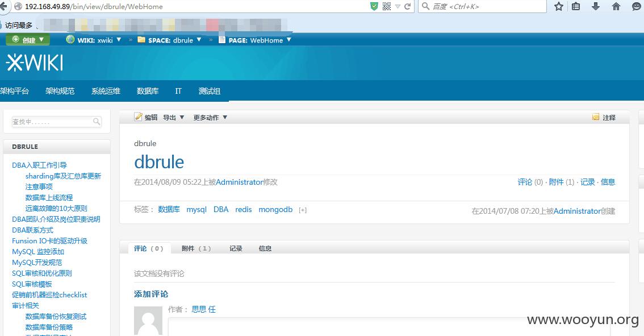Open the 架构规范 navigation menu
Screen dimensions: 644x336
coord(60,91)
